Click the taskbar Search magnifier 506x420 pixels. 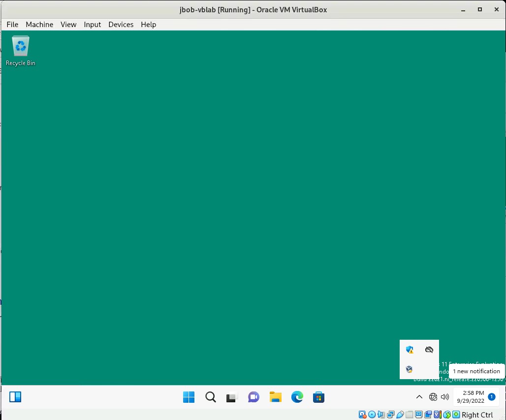(x=211, y=397)
